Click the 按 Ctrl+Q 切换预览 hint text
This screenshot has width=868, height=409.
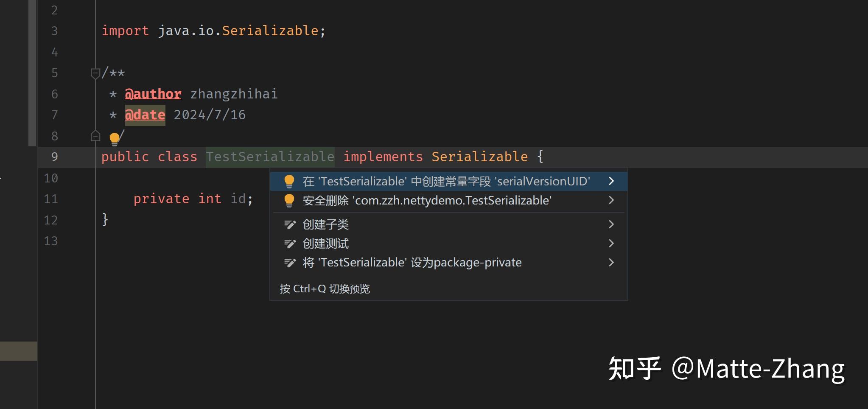(x=325, y=289)
